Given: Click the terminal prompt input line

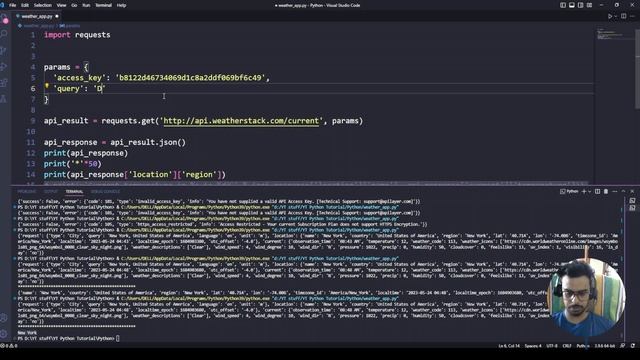Looking at the screenshot, I should 69,338.
